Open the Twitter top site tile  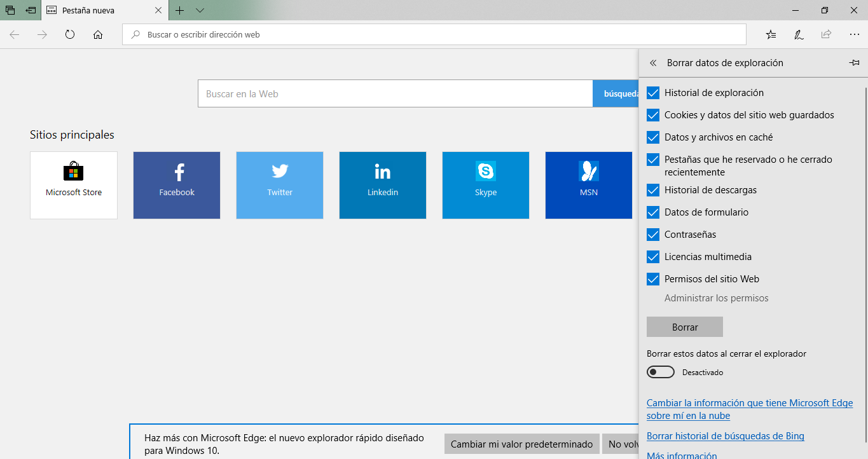280,185
